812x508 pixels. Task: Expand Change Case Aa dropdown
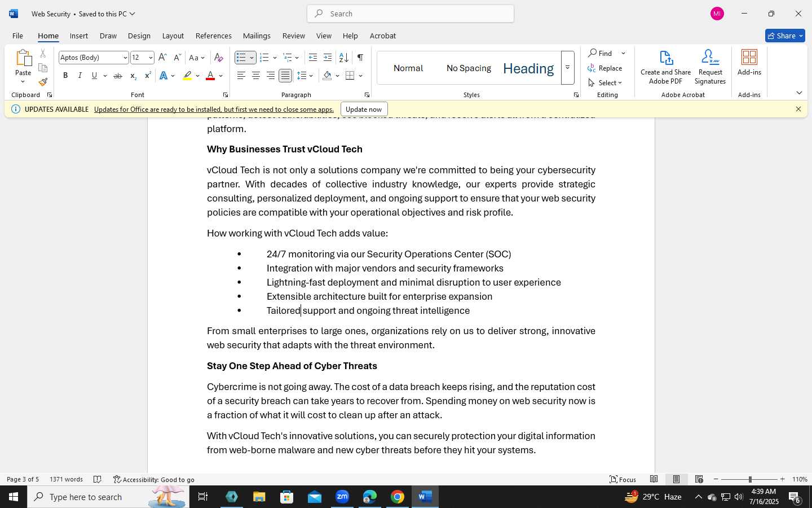coord(203,58)
